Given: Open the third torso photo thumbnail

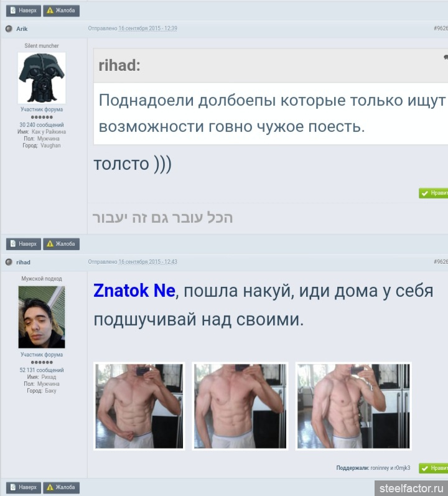Looking at the screenshot, I should 353,406.
